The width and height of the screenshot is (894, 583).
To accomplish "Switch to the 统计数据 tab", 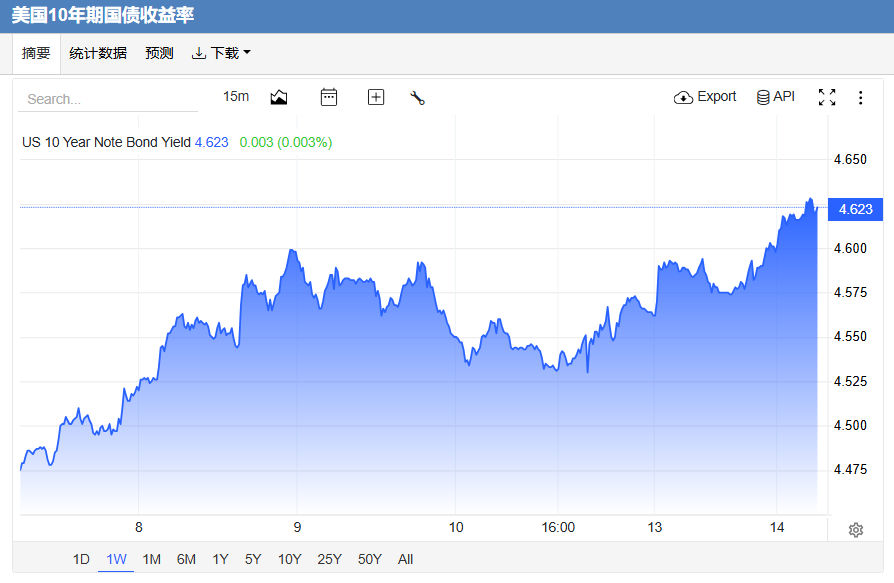I will pos(98,53).
